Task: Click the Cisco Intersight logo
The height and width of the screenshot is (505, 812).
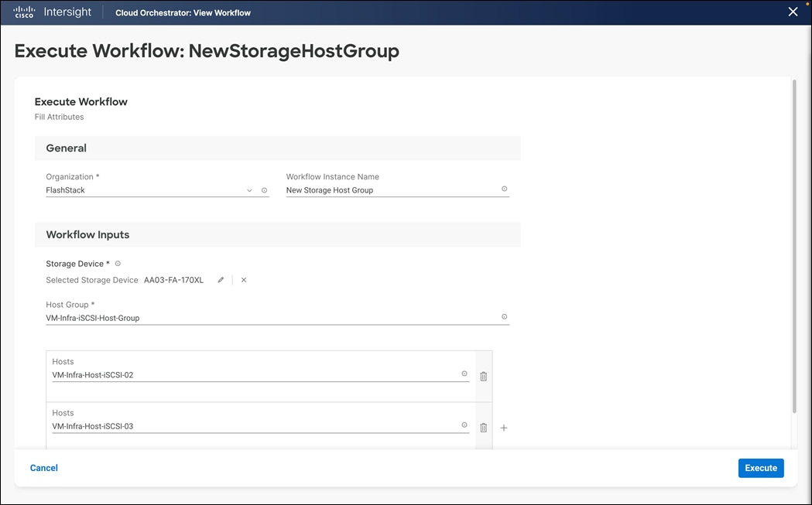Action: click(x=53, y=12)
